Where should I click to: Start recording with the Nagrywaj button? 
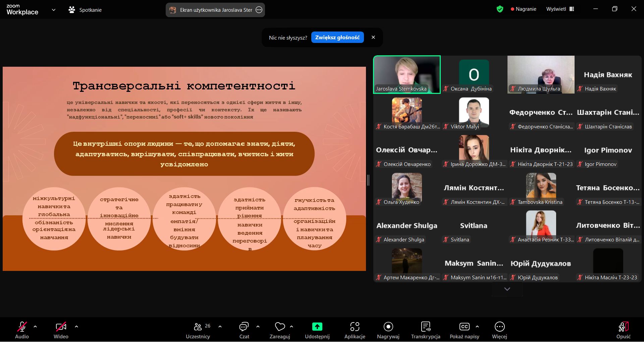[388, 327]
